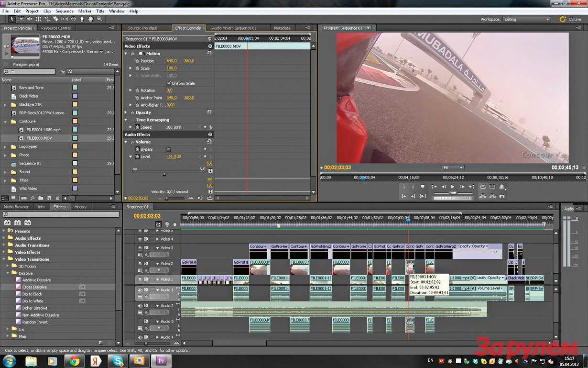Toggle the Uniform Scale checkbox
The width and height of the screenshot is (588, 368).
tap(169, 83)
